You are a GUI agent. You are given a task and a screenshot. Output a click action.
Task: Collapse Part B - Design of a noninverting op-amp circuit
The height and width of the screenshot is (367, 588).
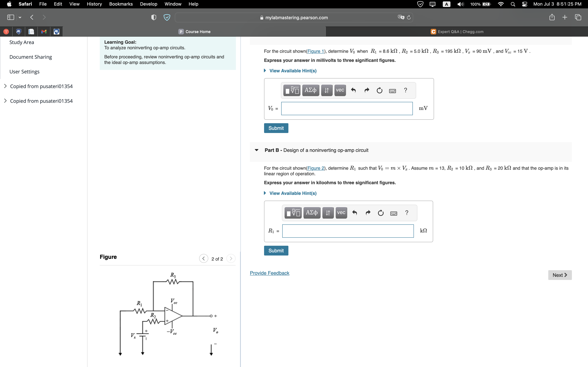[x=257, y=150]
